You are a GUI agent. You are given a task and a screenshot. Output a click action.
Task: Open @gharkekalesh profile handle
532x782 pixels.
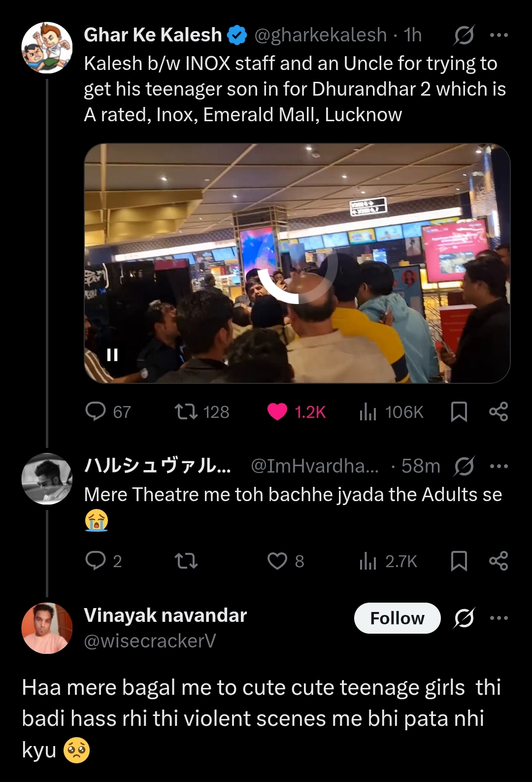[321, 35]
